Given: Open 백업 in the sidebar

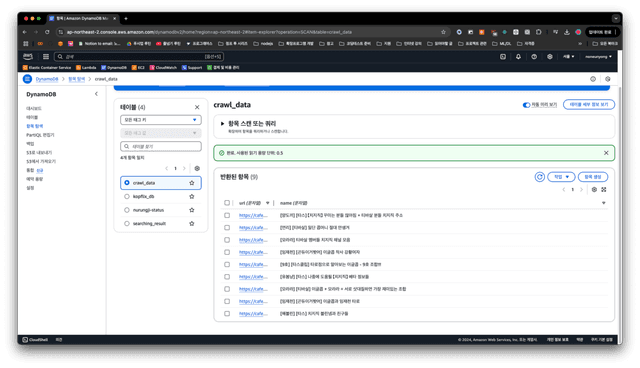Looking at the screenshot, I should click(30, 144).
